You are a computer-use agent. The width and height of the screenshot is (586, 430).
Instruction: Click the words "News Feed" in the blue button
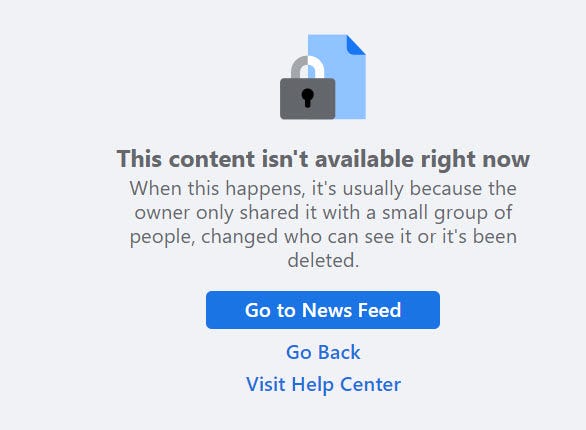pos(351,310)
